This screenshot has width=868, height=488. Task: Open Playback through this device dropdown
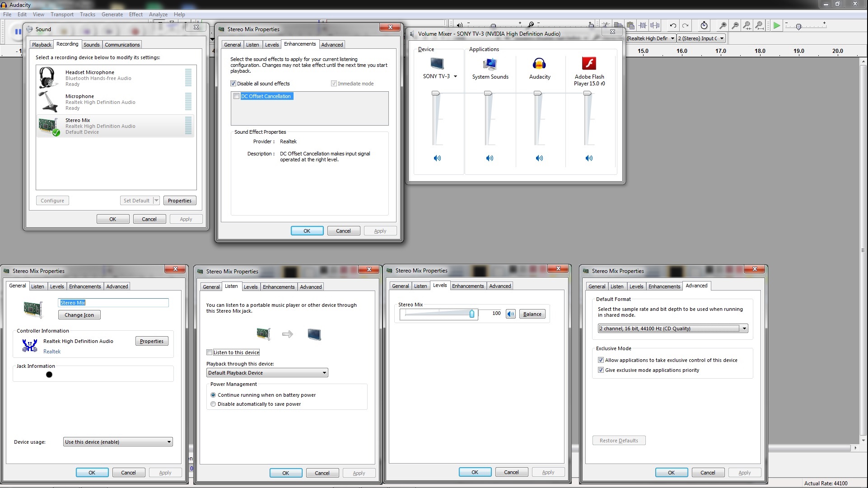coord(267,373)
